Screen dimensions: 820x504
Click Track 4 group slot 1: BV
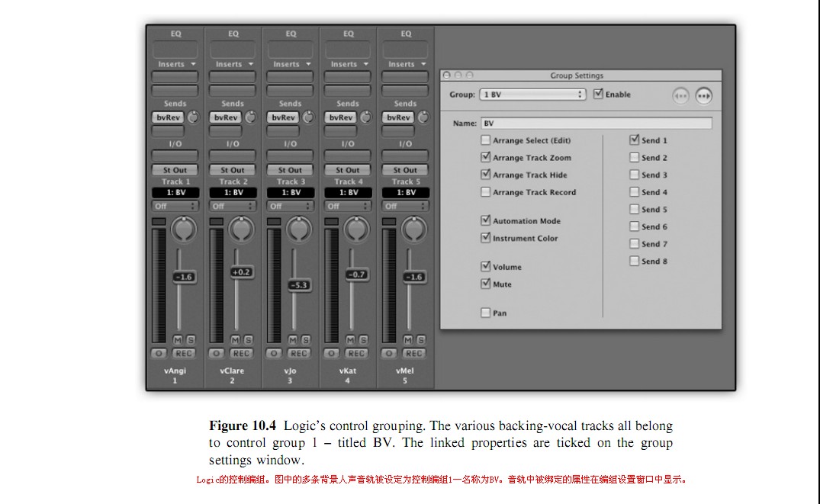click(348, 192)
